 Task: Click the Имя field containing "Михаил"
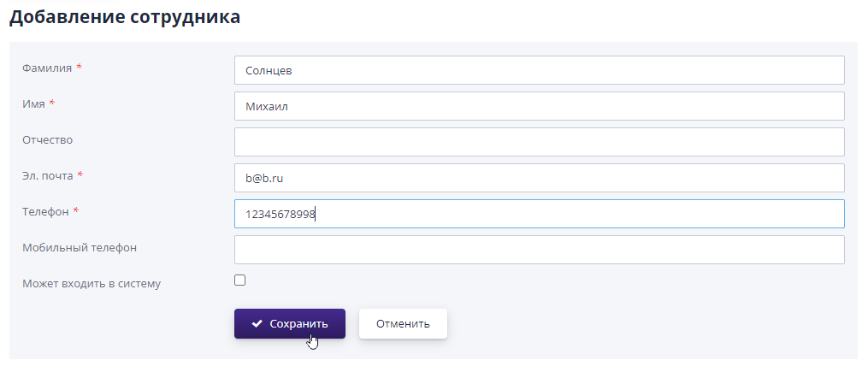pyautogui.click(x=539, y=106)
